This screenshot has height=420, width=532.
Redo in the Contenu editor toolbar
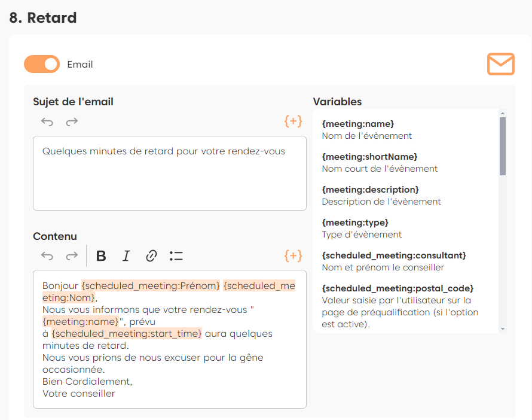coord(72,256)
